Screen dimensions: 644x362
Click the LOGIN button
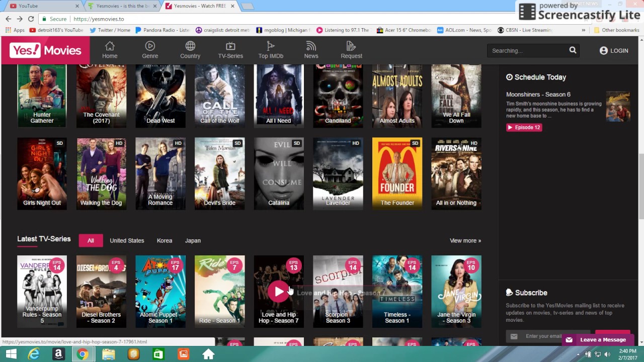pyautogui.click(x=614, y=50)
